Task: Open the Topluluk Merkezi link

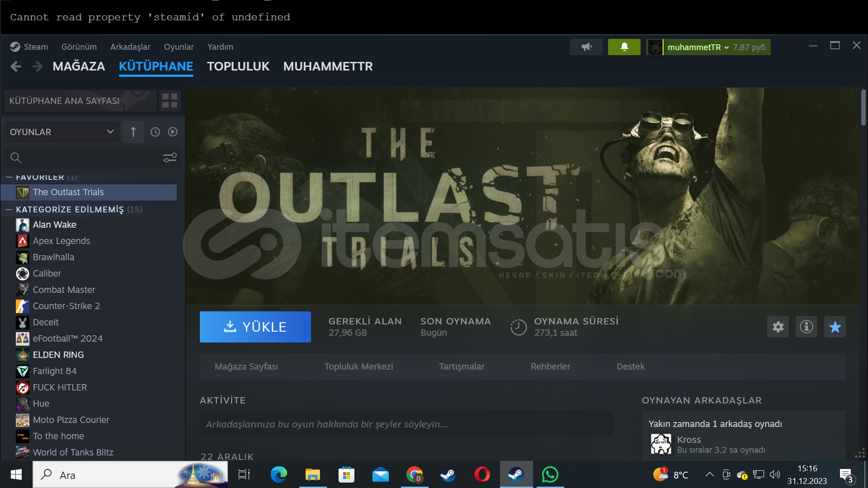Action: pyautogui.click(x=359, y=366)
